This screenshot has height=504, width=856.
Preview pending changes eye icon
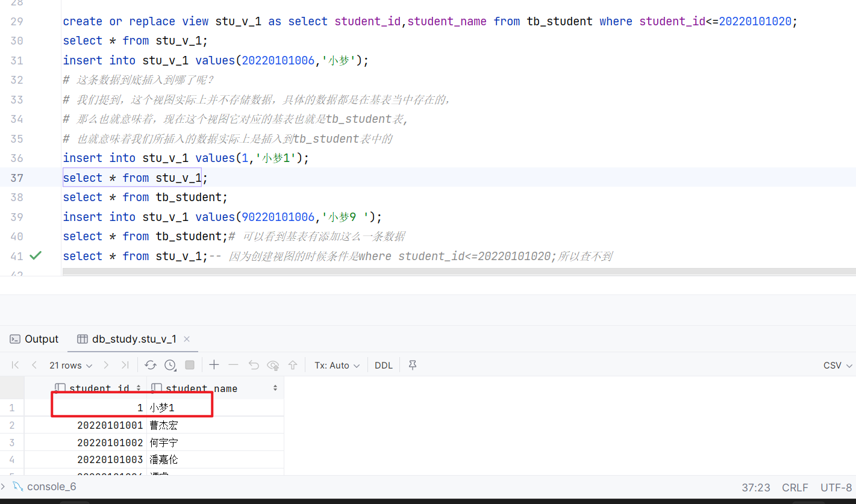coord(273,365)
